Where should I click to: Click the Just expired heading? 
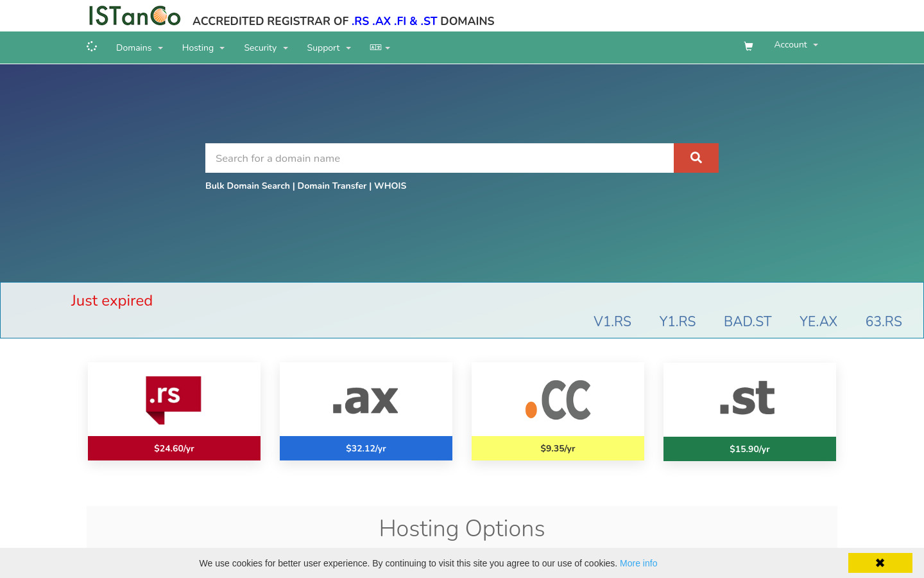tap(112, 301)
